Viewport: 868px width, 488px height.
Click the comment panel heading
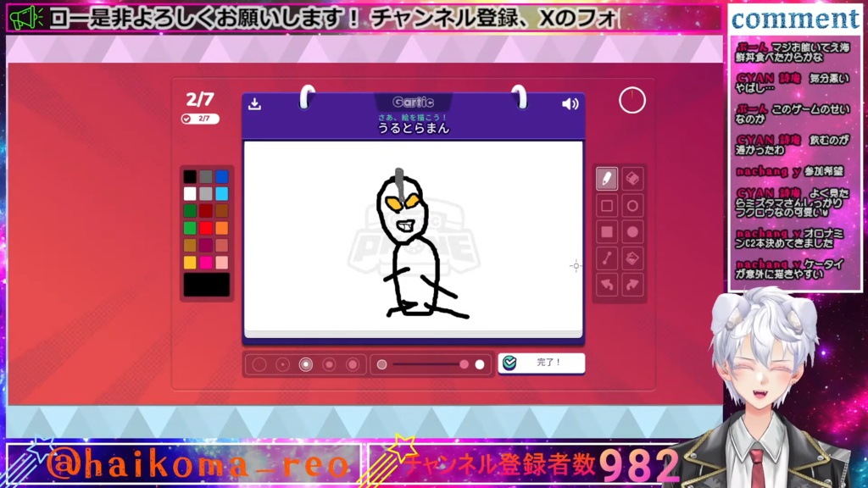pyautogui.click(x=795, y=19)
